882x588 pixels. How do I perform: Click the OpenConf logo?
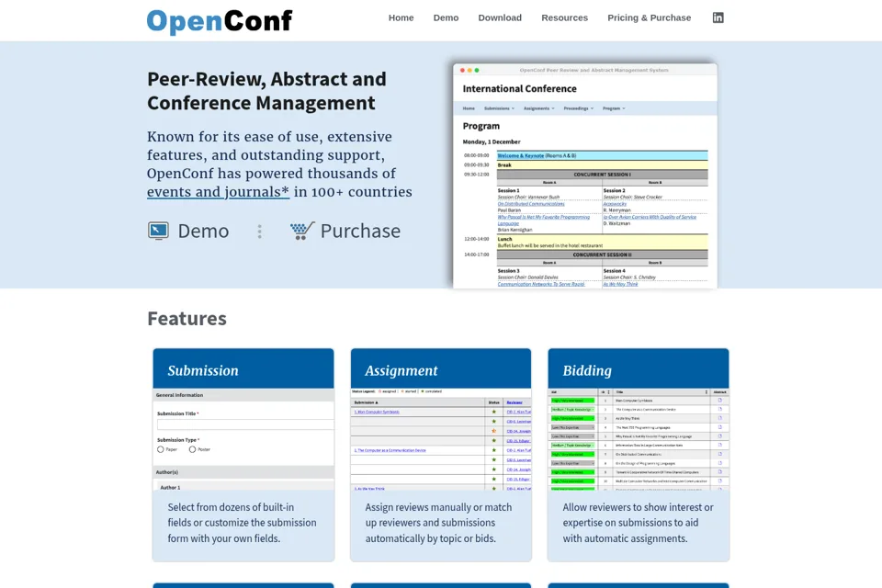point(220,21)
